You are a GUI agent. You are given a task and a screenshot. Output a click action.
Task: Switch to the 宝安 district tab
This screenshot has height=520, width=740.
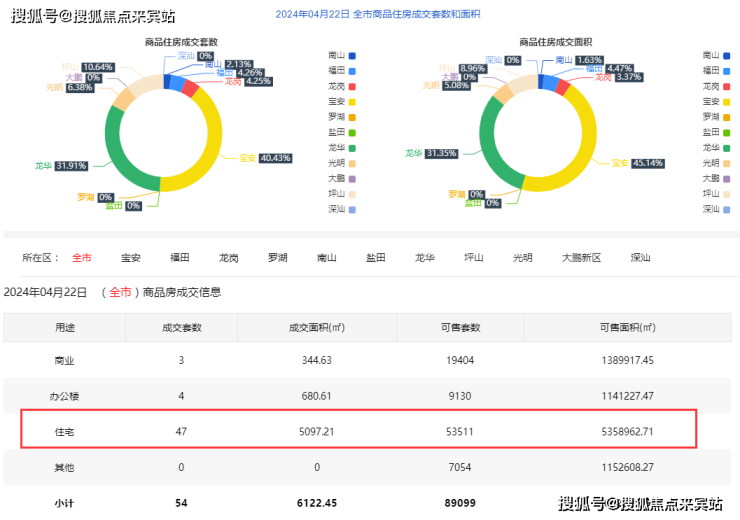point(131,258)
